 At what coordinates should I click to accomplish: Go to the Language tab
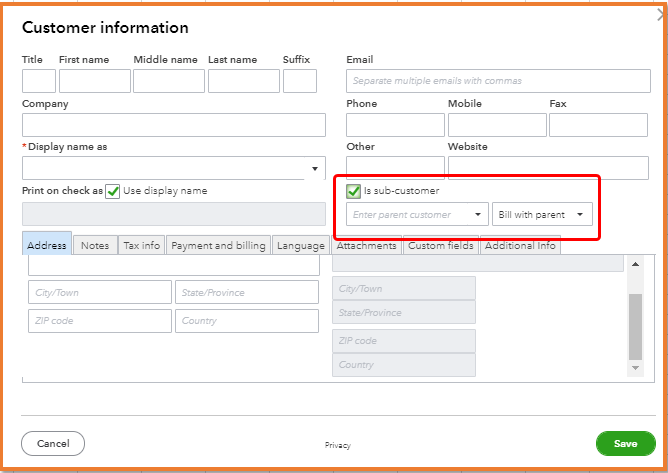coord(300,246)
